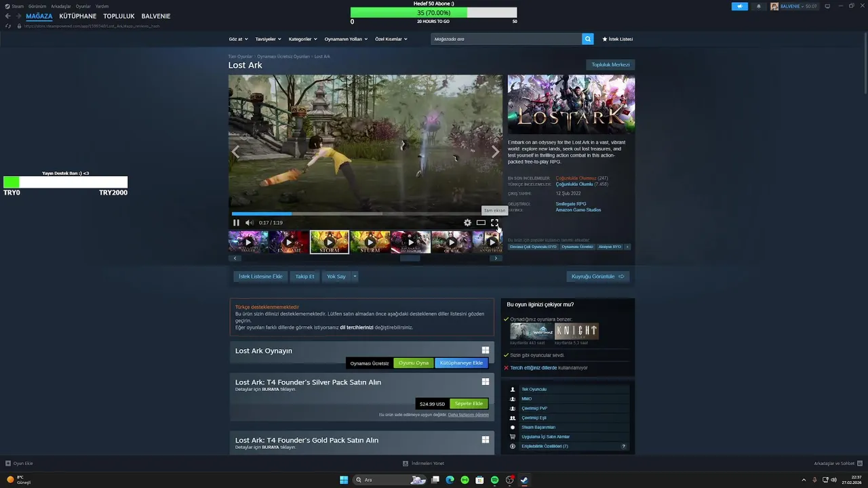Viewport: 868px width, 488px height.
Task: Click Devasa Çok Oyunculu RYO tag
Action: [x=533, y=247]
